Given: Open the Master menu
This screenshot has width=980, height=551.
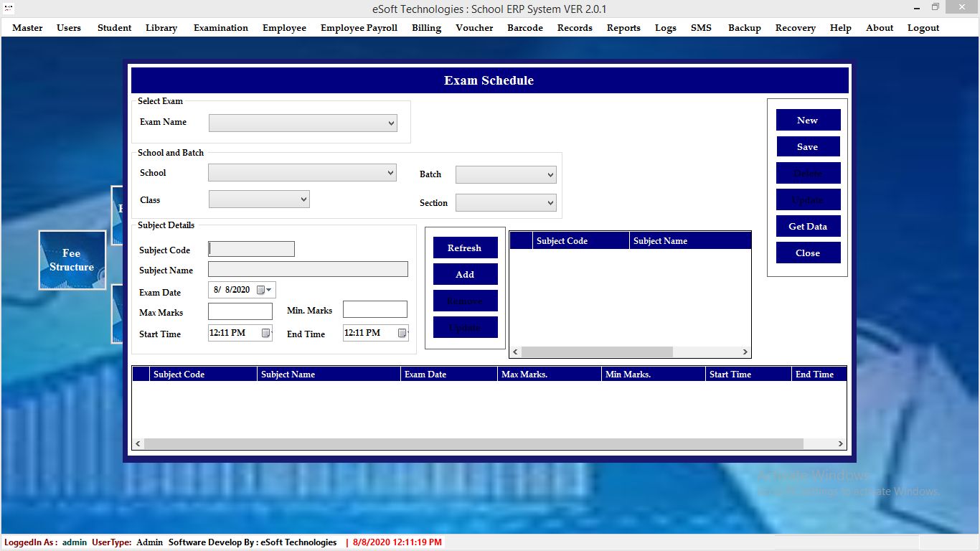Looking at the screenshot, I should tap(27, 28).
